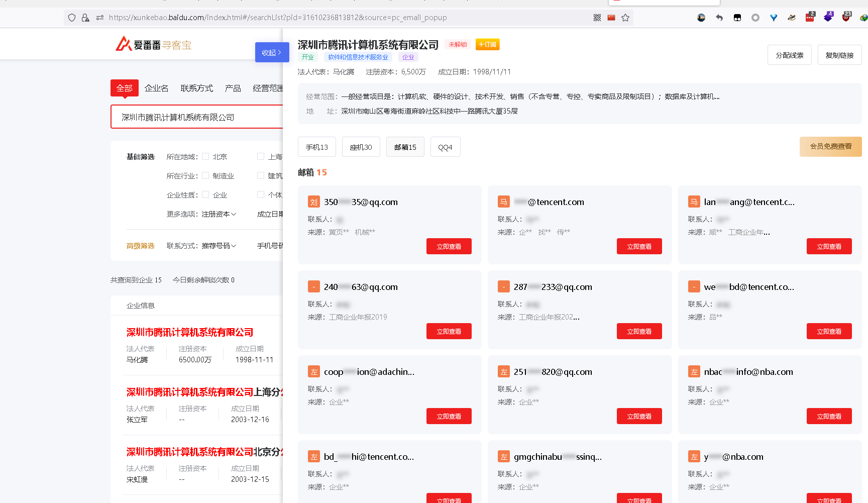Check the 北京 region checkbox
Viewport: 868px width, 503px height.
(x=205, y=157)
